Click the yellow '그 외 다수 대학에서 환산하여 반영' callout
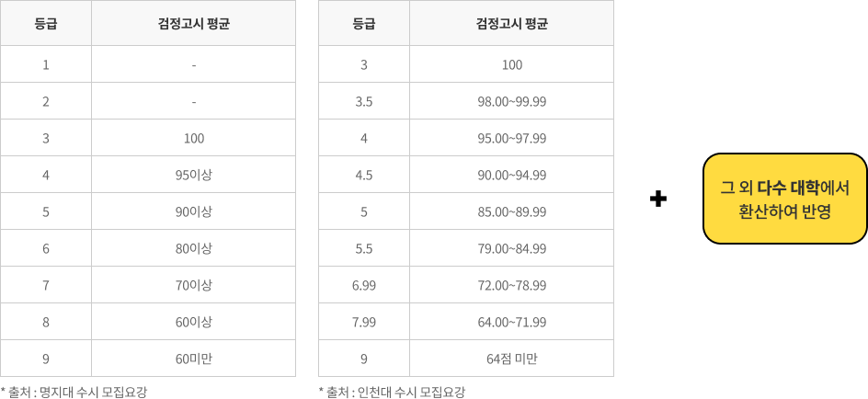Screen dimensions: 868x399 click(x=784, y=199)
